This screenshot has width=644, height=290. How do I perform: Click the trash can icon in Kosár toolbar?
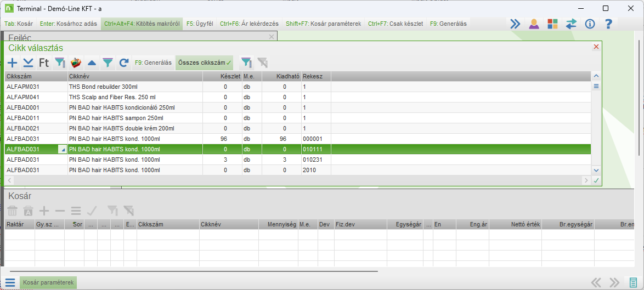click(x=13, y=211)
